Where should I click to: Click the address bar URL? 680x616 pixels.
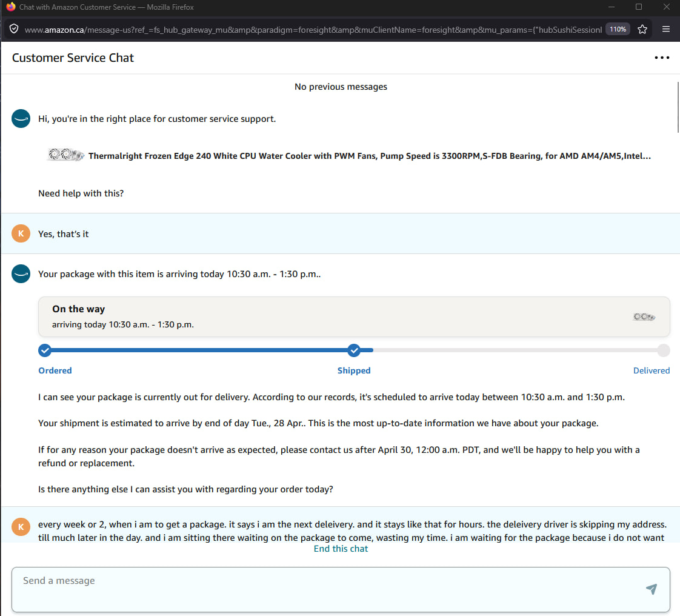[313, 30]
